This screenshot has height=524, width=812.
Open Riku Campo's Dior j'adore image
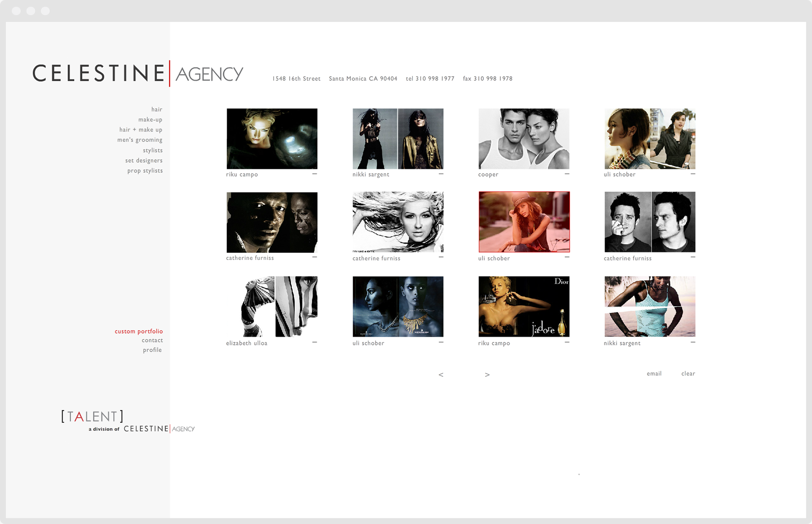524,306
